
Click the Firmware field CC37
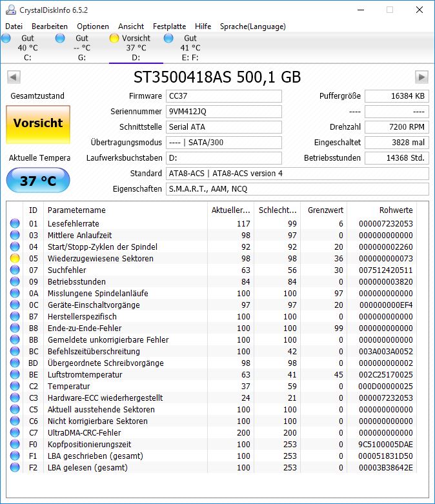(x=224, y=96)
